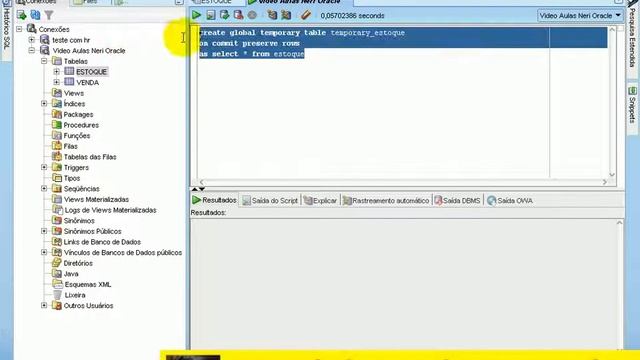Click the Filter funnel icon
This screenshot has width=640, height=360.
[x=49, y=15]
